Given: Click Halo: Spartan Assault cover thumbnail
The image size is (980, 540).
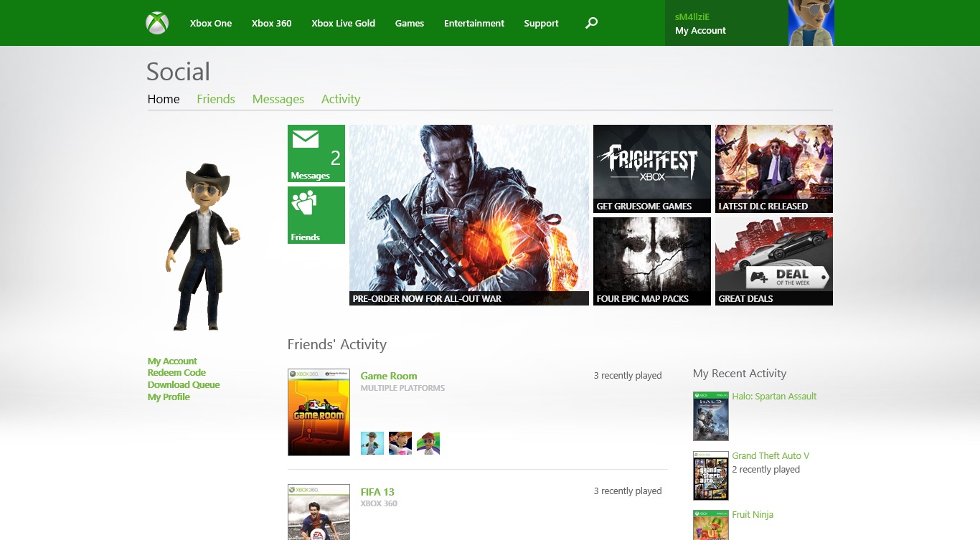Looking at the screenshot, I should tap(711, 416).
